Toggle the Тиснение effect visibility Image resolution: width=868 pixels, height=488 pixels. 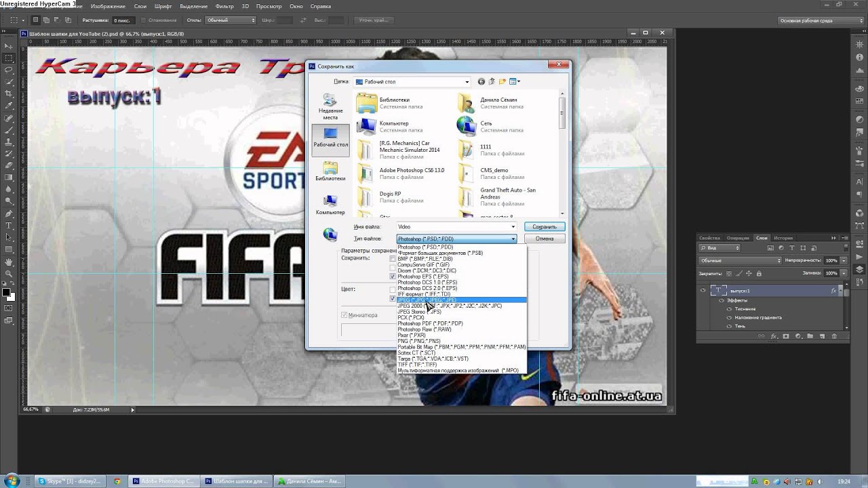pos(729,309)
